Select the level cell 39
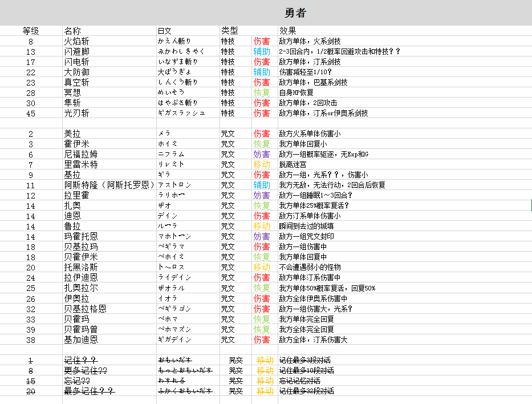This screenshot has height=404, width=532. click(x=31, y=330)
